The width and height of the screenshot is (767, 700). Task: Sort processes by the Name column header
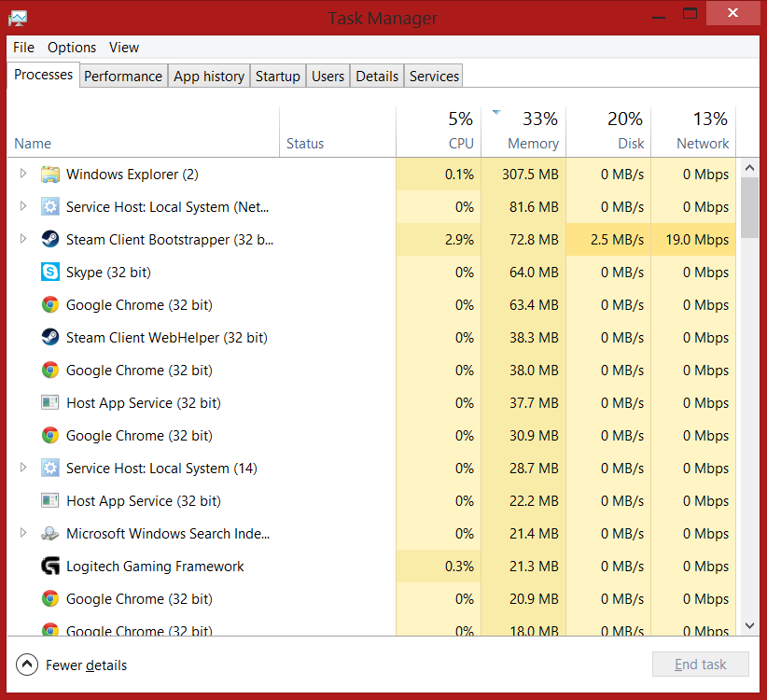pos(144,133)
